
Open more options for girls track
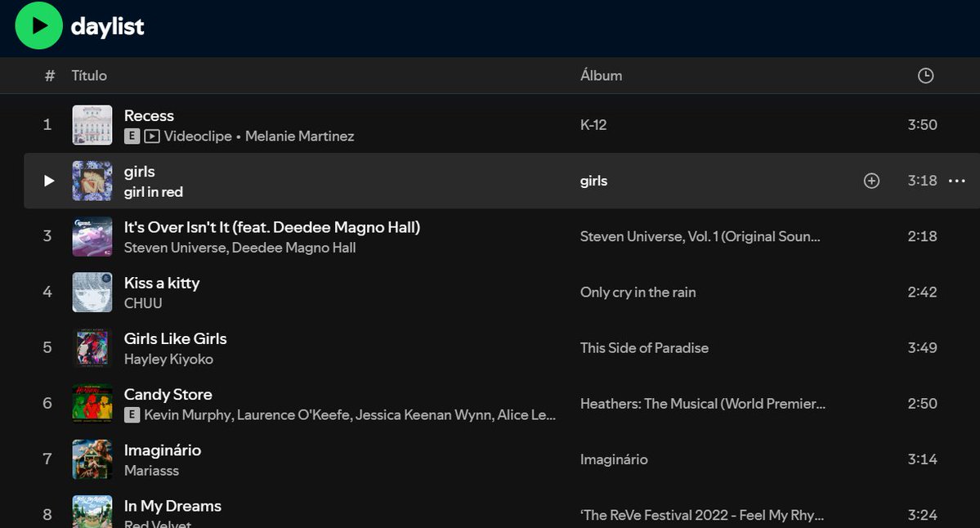tap(957, 181)
